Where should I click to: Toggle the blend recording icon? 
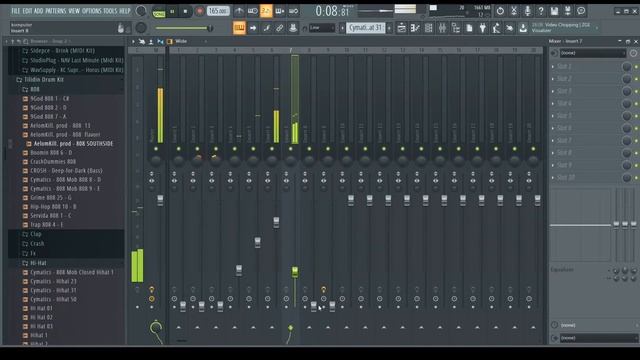280,11
